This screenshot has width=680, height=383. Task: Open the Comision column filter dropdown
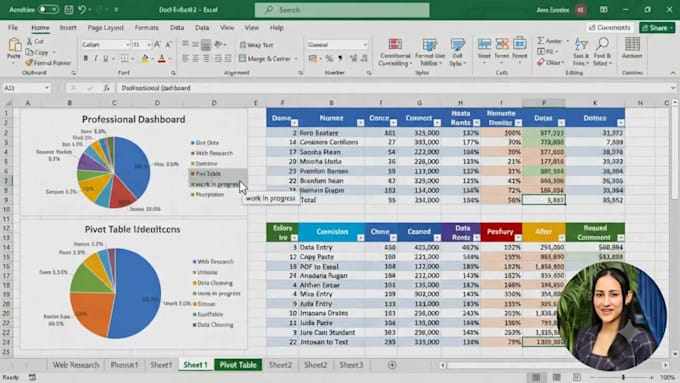click(360, 238)
